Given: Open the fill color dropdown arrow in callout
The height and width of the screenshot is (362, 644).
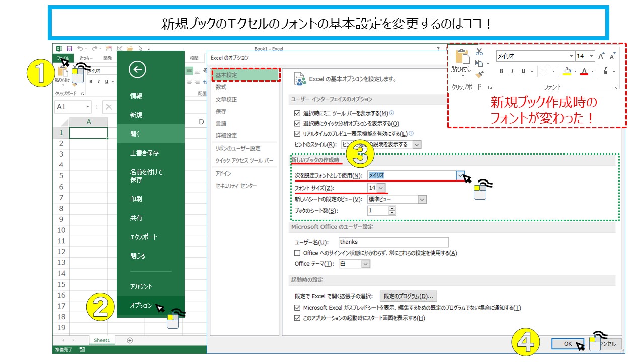Looking at the screenshot, I should (x=575, y=71).
